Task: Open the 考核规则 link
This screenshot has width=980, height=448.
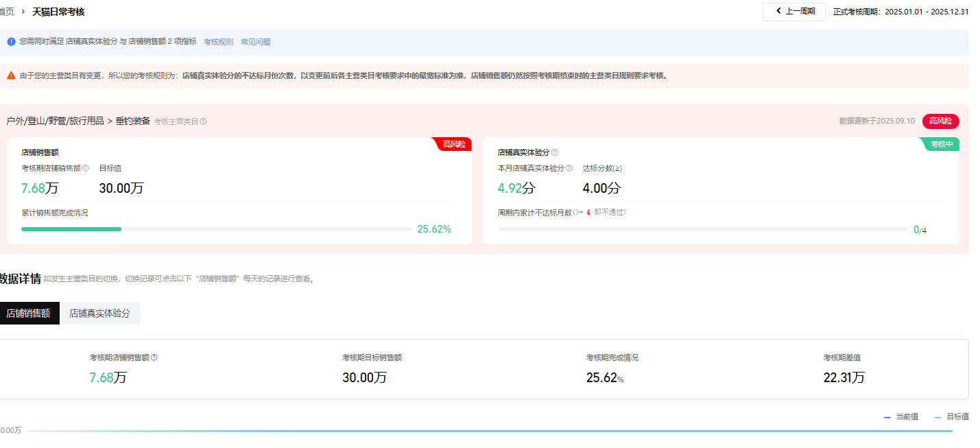Action: point(218,42)
